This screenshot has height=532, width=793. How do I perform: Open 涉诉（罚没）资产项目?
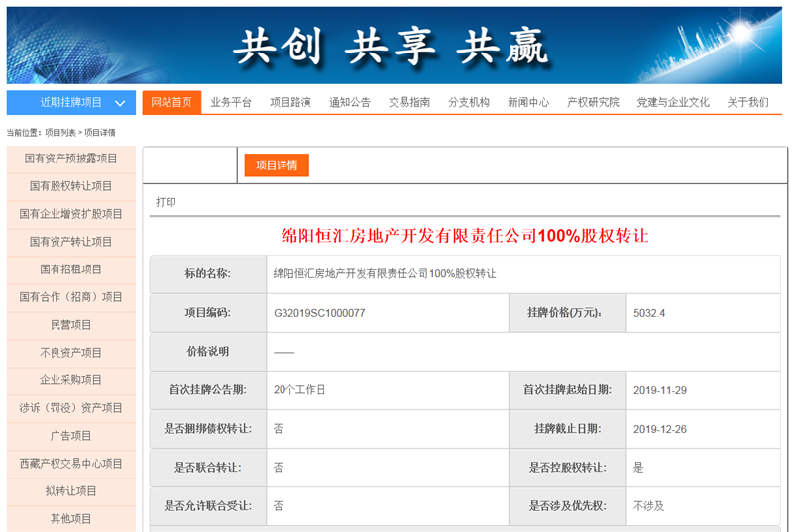point(70,408)
